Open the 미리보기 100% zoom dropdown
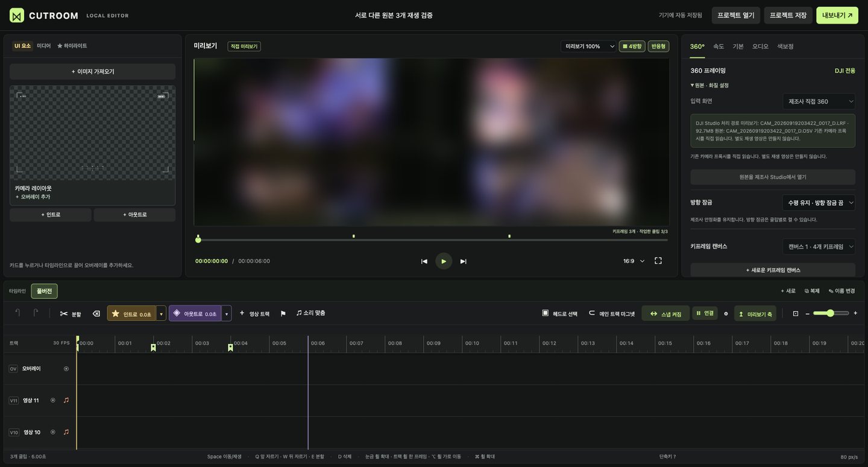868x467 pixels. pos(588,46)
